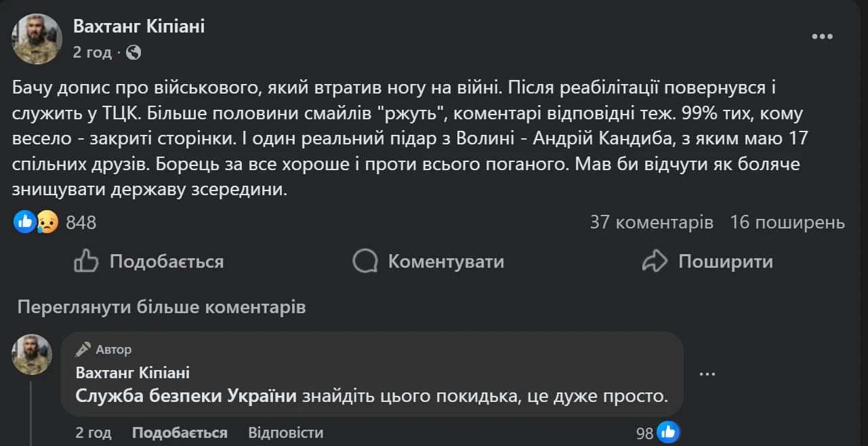
Task: Click the post's 2 год timestamp
Action: tap(92, 52)
